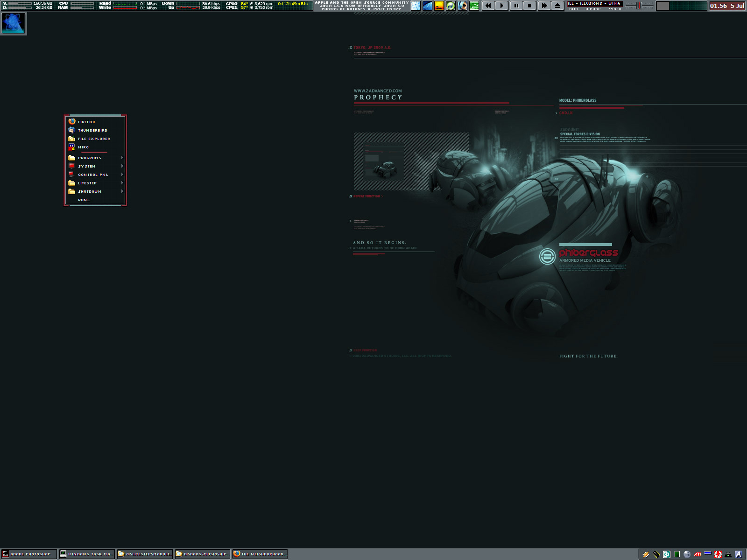Open File Explorer from the popup menu

94,139
